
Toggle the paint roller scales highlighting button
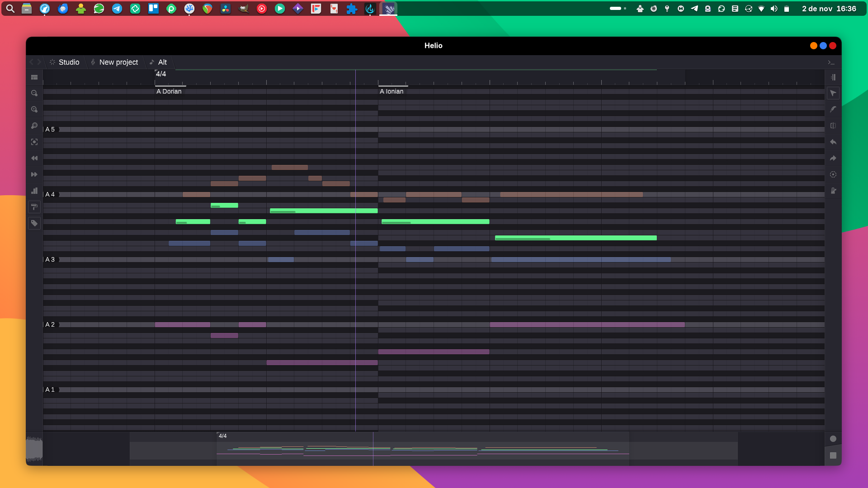click(34, 207)
